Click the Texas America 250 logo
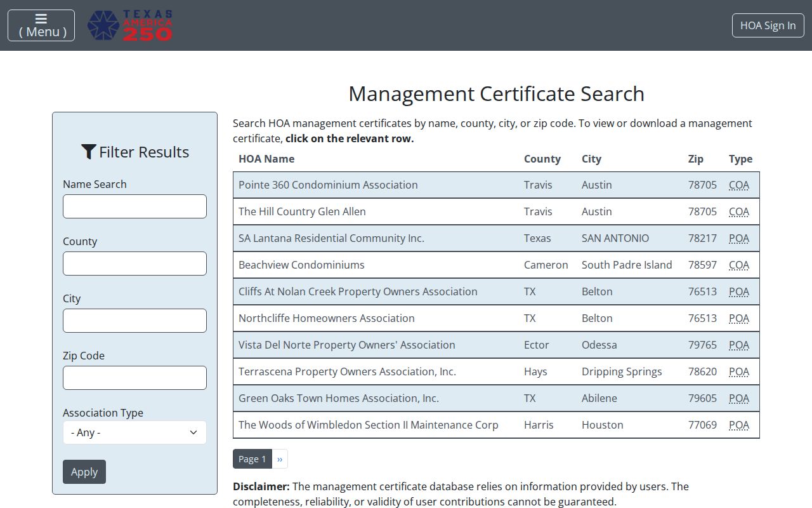Screen dimensions: 812x508 point(129,25)
